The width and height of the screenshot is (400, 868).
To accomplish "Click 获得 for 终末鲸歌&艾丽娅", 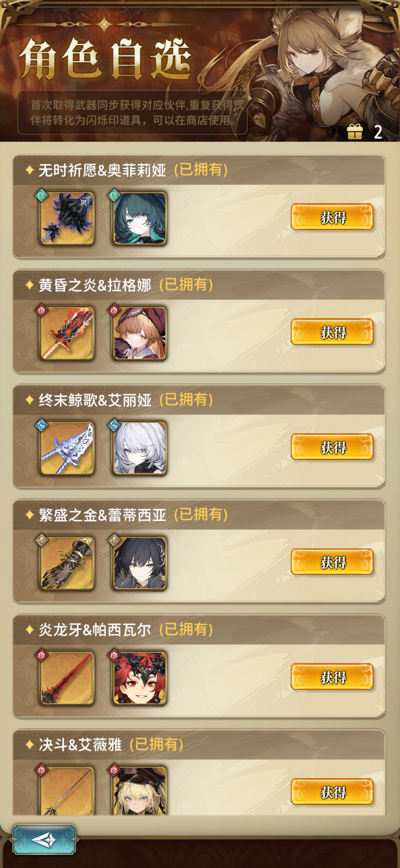I will pyautogui.click(x=332, y=446).
